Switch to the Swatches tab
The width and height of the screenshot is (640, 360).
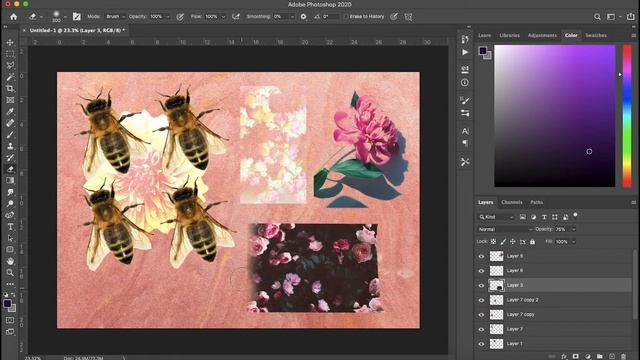tap(596, 36)
